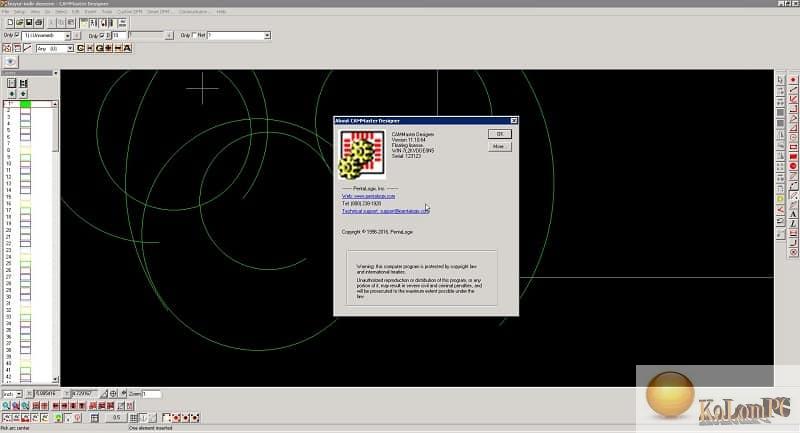Click the diagonal line icon left of Any dropdown
The height and width of the screenshot is (433, 800).
(27, 48)
